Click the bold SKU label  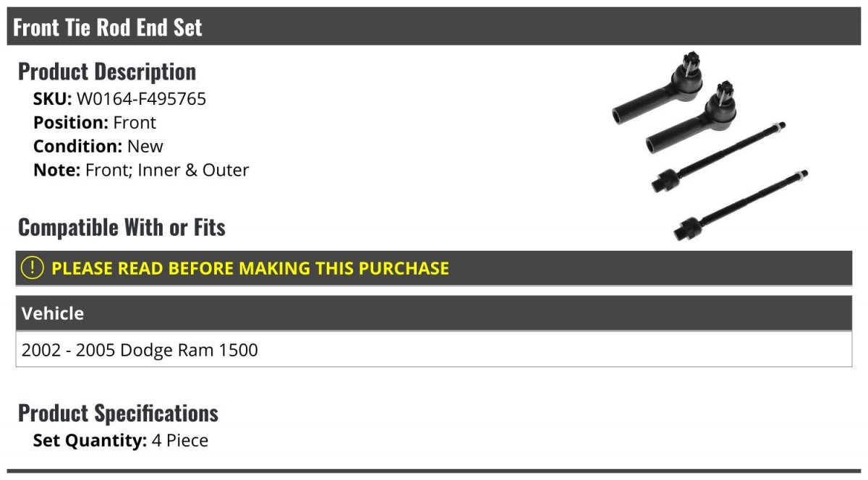(x=52, y=99)
